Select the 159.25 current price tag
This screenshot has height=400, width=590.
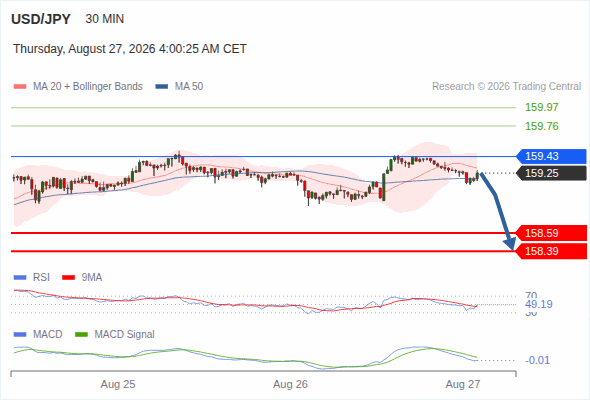(551, 173)
